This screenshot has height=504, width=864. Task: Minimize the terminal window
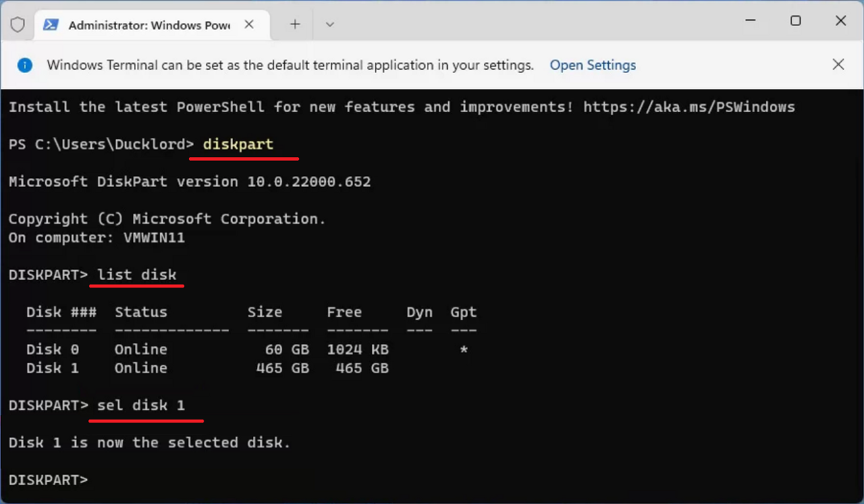coord(751,21)
